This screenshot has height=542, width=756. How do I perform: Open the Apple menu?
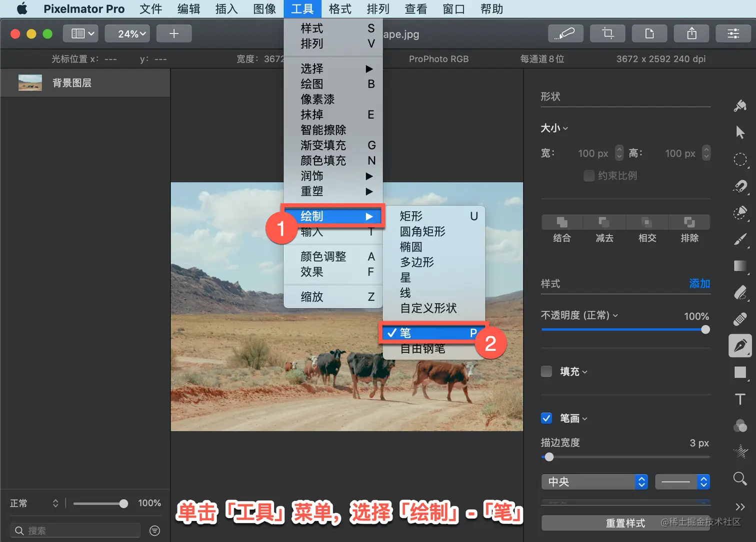pos(22,9)
